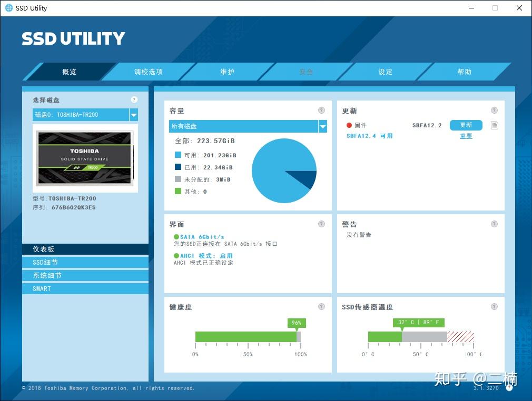Switch to the 维护 tab
The width and height of the screenshot is (532, 401).
(x=226, y=72)
